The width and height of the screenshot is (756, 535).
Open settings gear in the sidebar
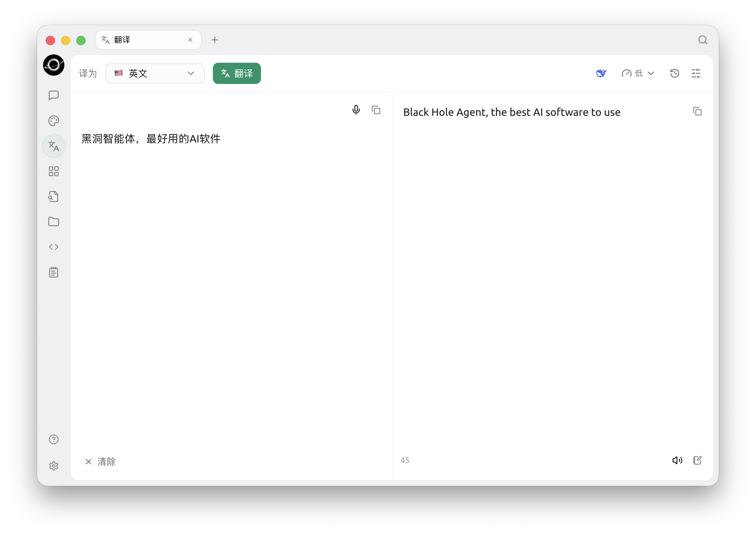pos(54,466)
